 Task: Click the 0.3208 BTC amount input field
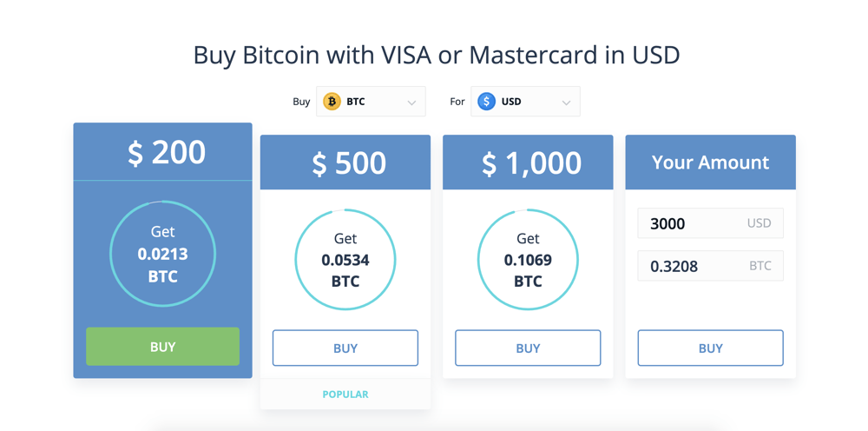tap(711, 266)
